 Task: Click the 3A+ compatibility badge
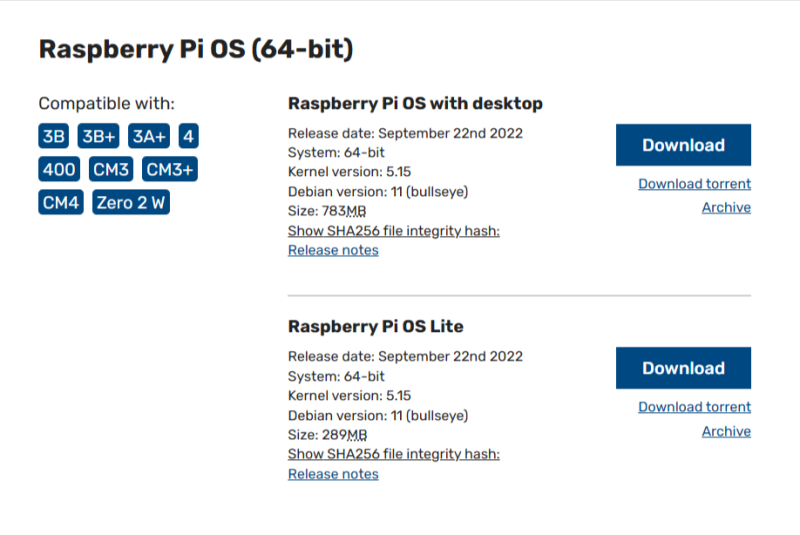tap(149, 137)
